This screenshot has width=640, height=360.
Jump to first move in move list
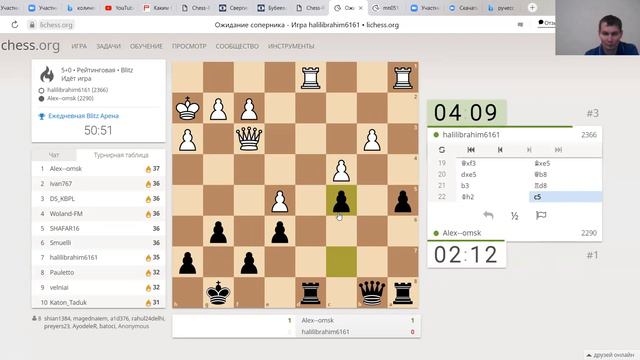471,150
